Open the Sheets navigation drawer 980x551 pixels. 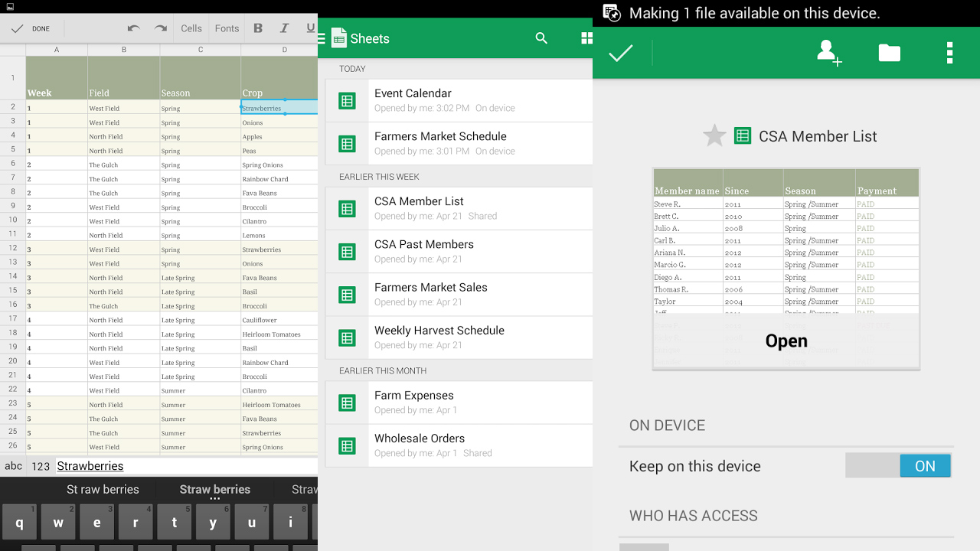click(x=322, y=38)
